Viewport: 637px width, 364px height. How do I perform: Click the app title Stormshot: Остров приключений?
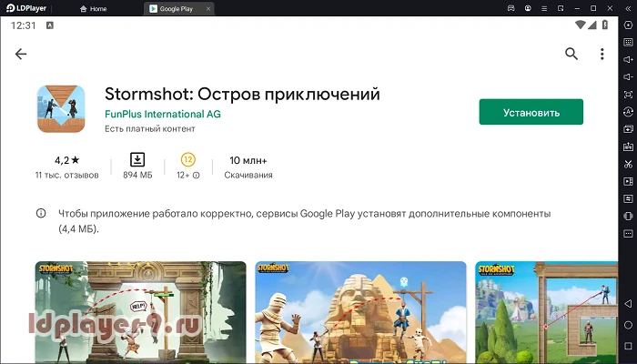pyautogui.click(x=242, y=94)
